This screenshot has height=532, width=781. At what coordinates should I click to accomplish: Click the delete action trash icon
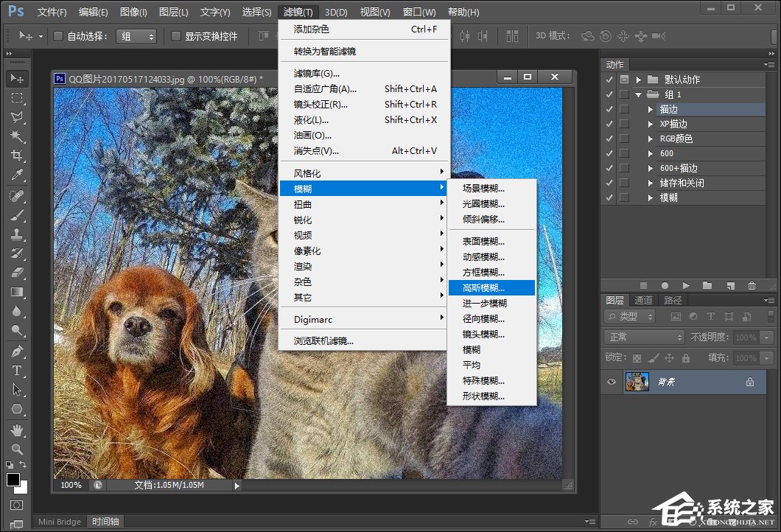point(753,285)
